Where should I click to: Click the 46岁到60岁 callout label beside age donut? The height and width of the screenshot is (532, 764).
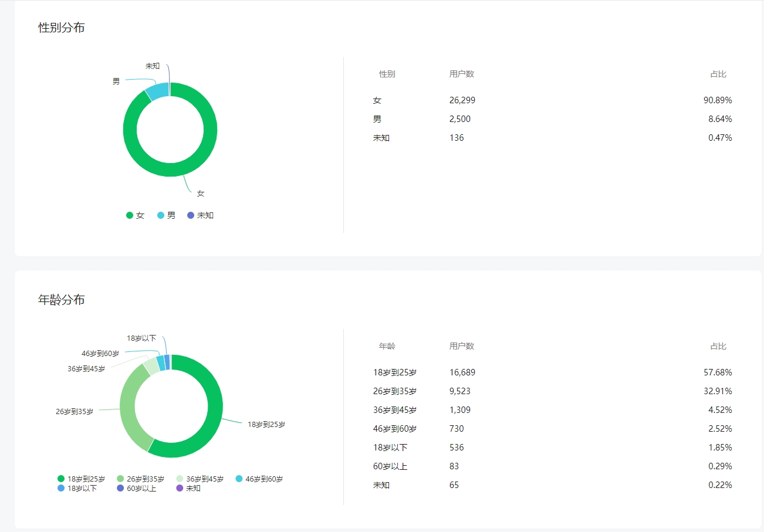(x=100, y=353)
